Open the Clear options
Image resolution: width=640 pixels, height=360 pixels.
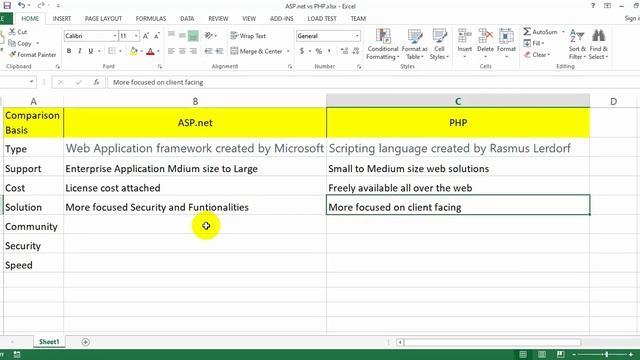tap(537, 55)
